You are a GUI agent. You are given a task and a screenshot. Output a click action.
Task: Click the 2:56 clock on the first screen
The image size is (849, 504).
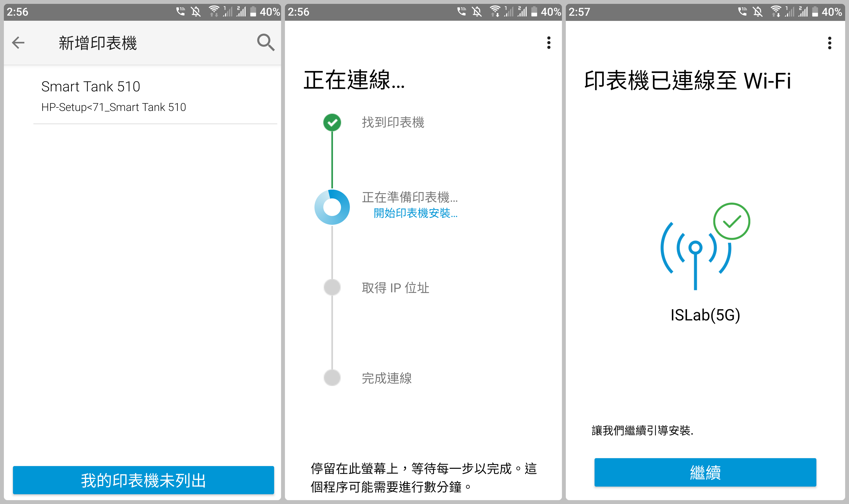[17, 12]
